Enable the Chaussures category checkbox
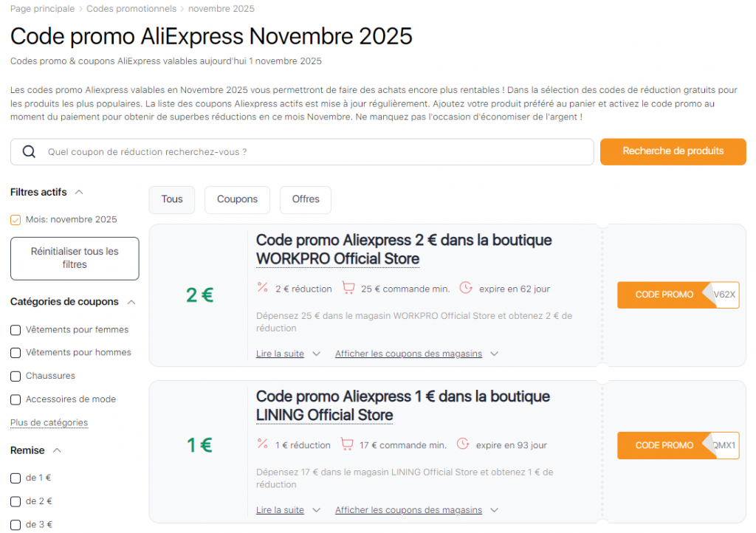The image size is (756, 533). (x=16, y=376)
